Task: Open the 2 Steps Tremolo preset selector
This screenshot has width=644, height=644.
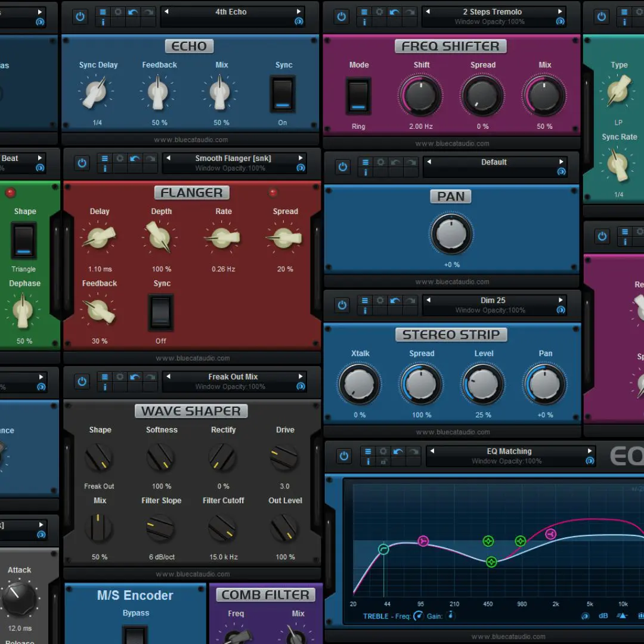Action: click(x=494, y=17)
